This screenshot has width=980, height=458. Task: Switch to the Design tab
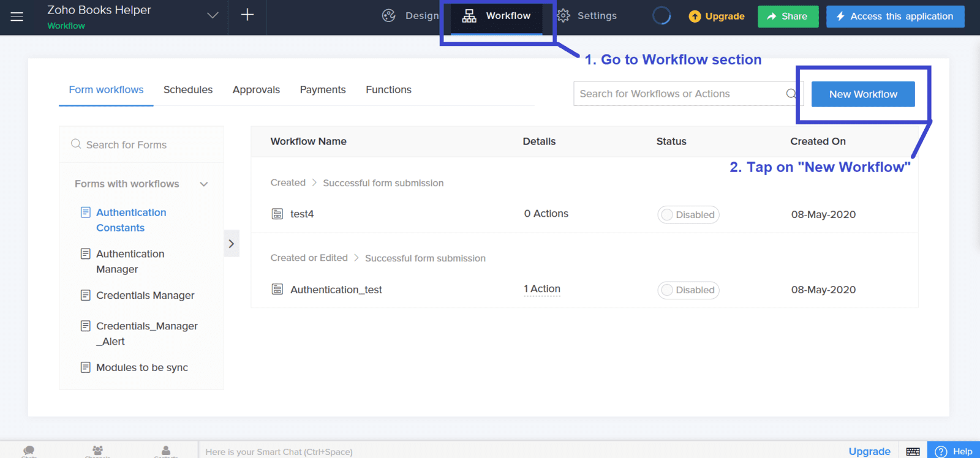click(x=410, y=16)
